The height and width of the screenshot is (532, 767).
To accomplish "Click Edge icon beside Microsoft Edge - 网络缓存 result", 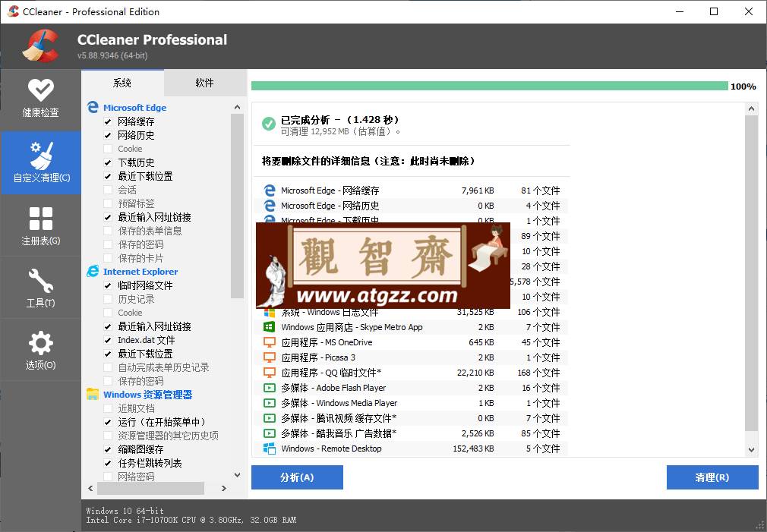I will click(x=269, y=190).
